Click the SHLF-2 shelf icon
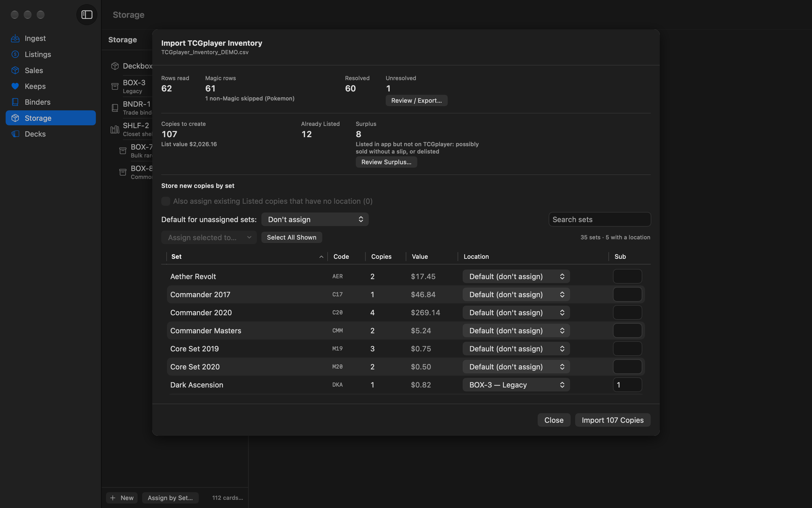The width and height of the screenshot is (812, 508). tap(115, 129)
